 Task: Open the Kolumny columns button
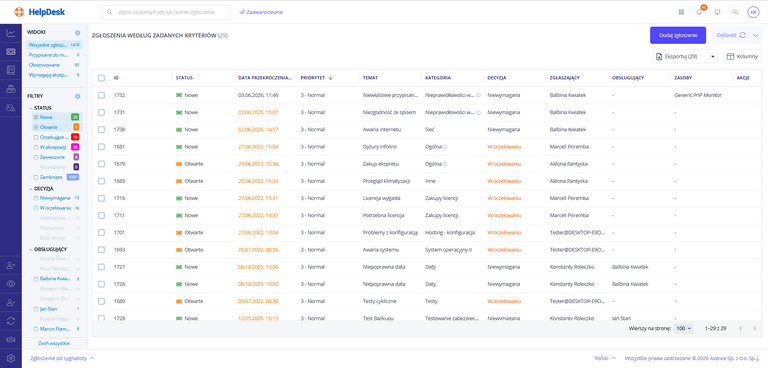pyautogui.click(x=743, y=57)
